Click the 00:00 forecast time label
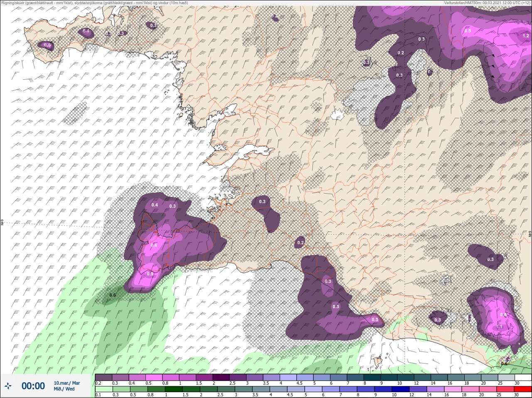532x398 pixels. [x=33, y=386]
